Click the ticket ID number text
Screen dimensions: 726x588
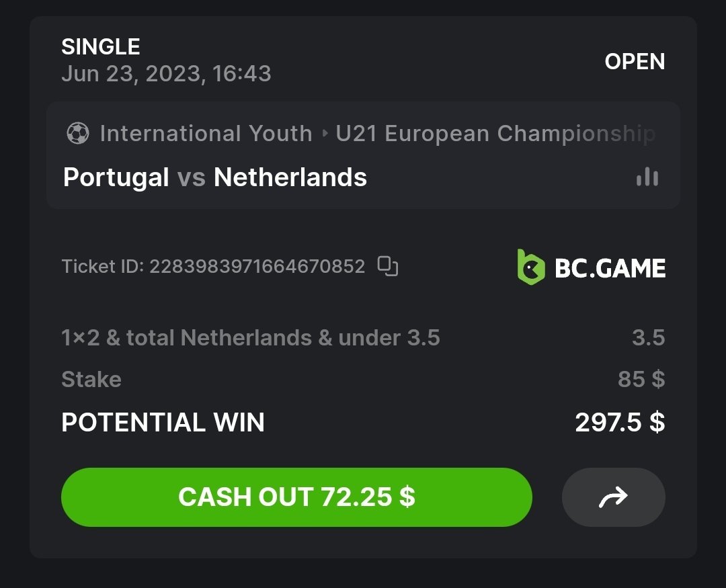257,267
